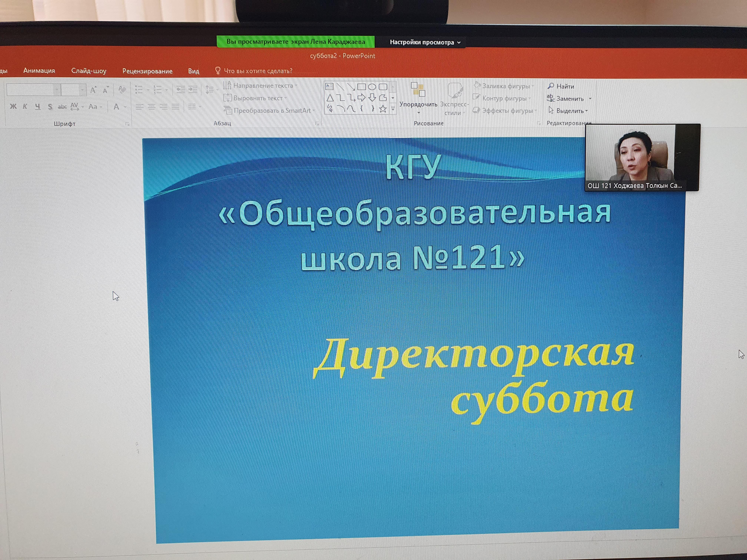Select the triangle shape
Screen dimensions: 747x560
pyautogui.click(x=330, y=98)
